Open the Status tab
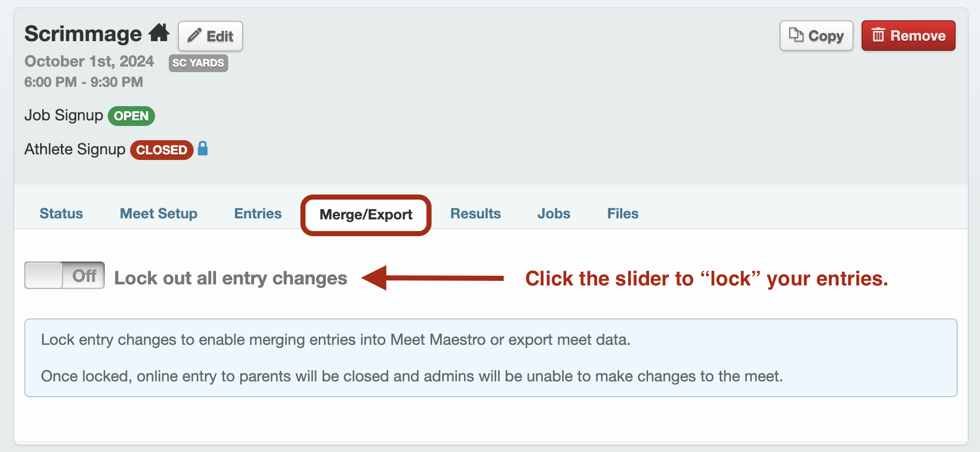 tap(61, 213)
